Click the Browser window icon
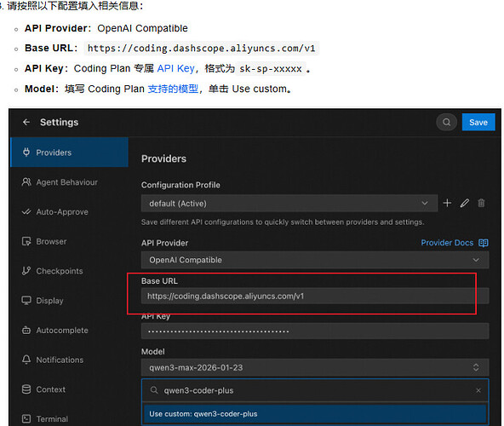Viewport: 504px width, 426px height. coord(26,241)
